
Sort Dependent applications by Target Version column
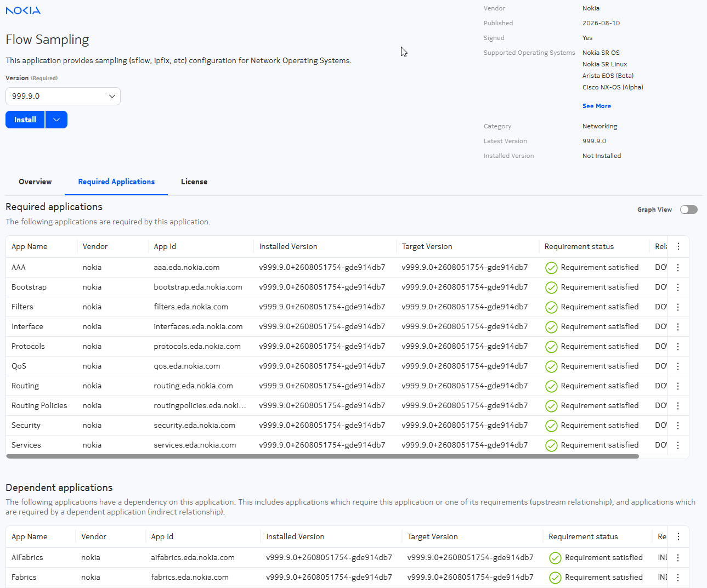[433, 537]
